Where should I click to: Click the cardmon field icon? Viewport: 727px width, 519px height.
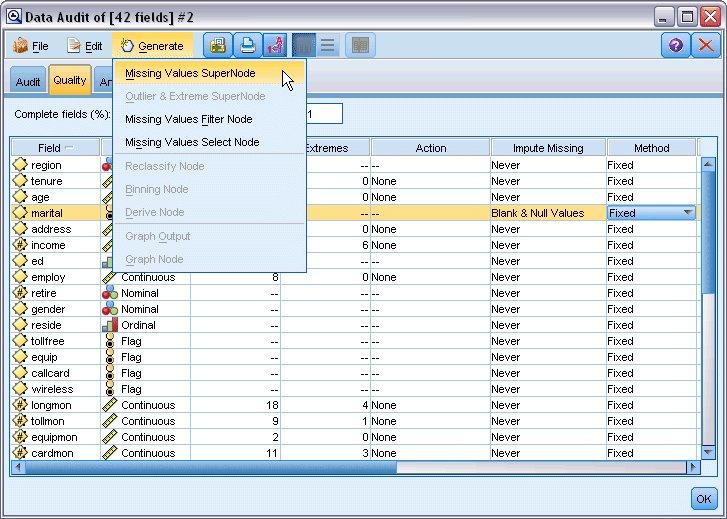pyautogui.click(x=20, y=453)
